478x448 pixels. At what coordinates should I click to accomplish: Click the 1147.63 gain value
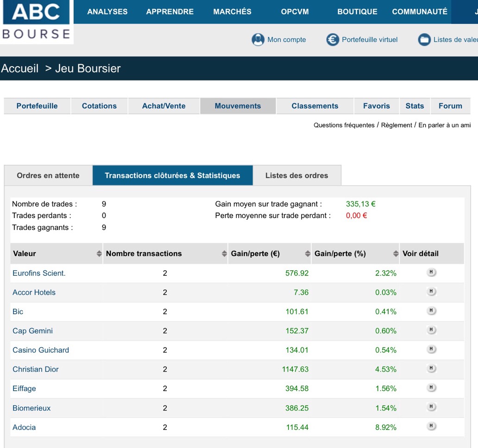coord(295,369)
